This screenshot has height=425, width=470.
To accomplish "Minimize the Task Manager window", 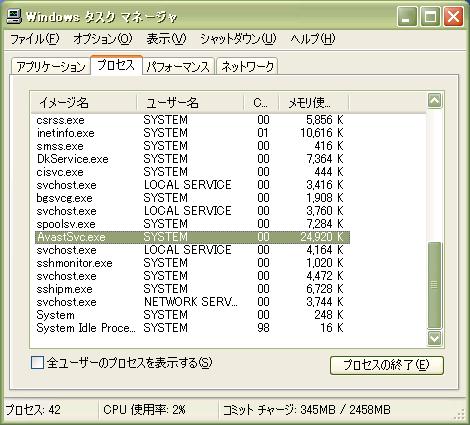I will [x=407, y=16].
